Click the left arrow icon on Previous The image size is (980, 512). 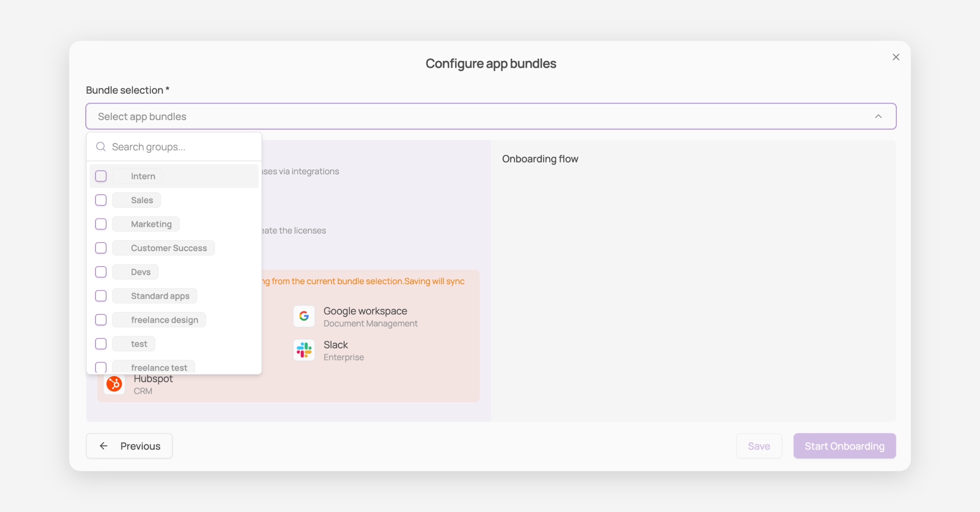coord(104,446)
